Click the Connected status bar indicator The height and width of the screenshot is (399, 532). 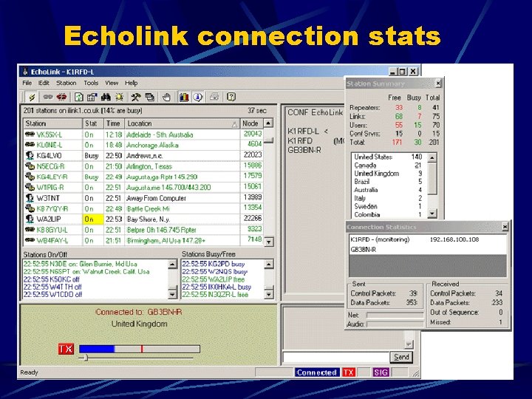pos(316,372)
